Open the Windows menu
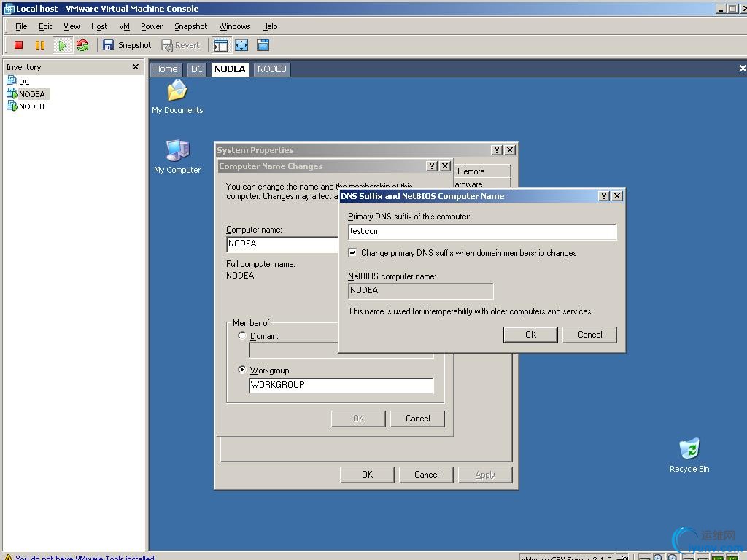 coord(234,26)
